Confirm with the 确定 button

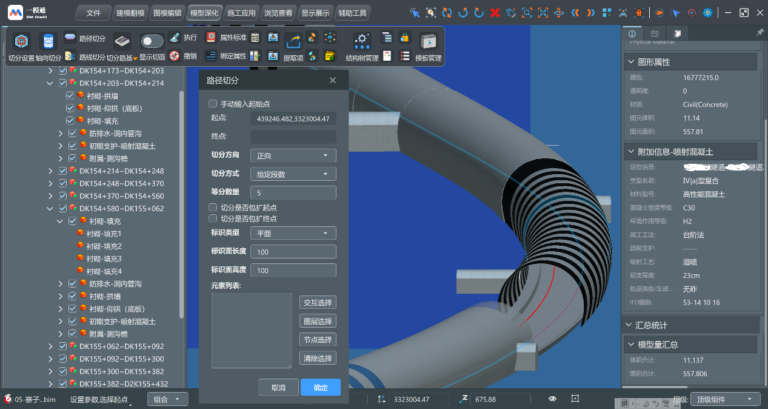321,387
